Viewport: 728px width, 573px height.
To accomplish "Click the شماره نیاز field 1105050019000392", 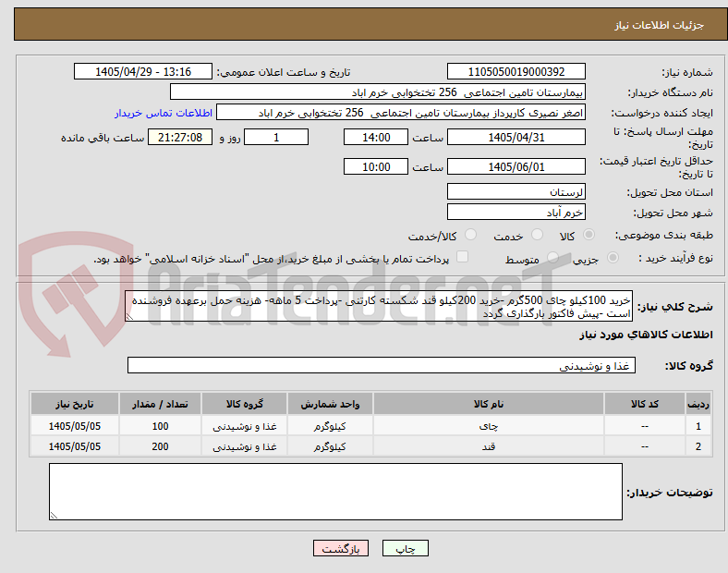I will click(516, 71).
